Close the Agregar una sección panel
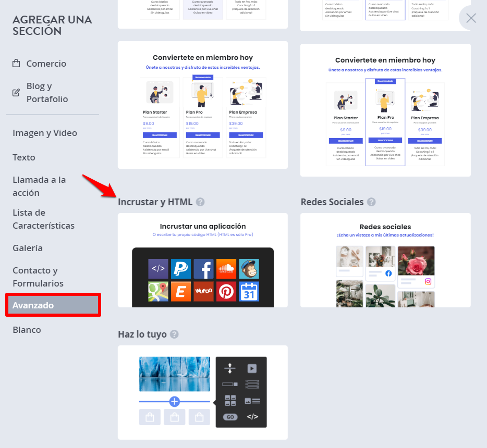Image resolution: width=487 pixels, height=448 pixels. 471,18
